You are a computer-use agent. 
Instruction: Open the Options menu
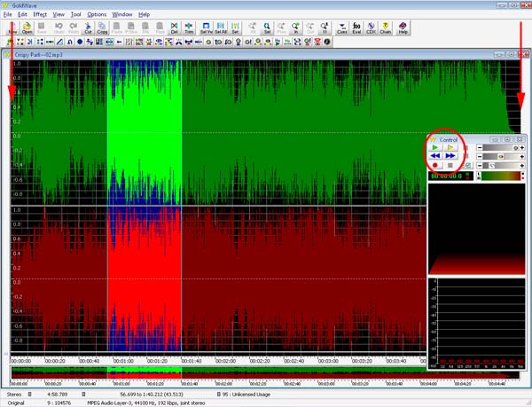(97, 15)
